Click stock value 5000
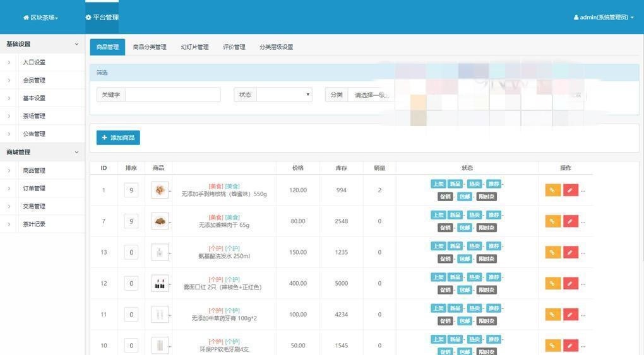 click(x=342, y=283)
